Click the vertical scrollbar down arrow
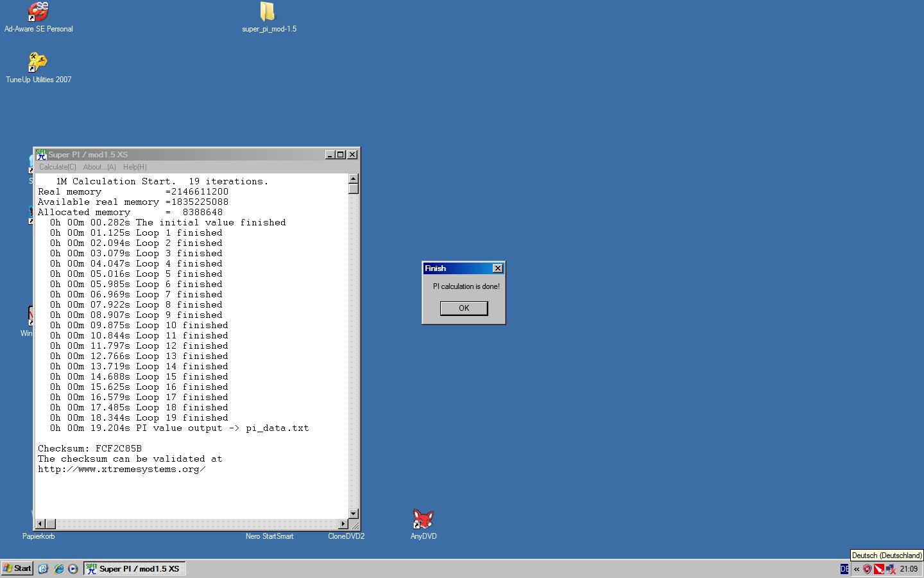Image resolution: width=924 pixels, height=578 pixels. coord(354,514)
